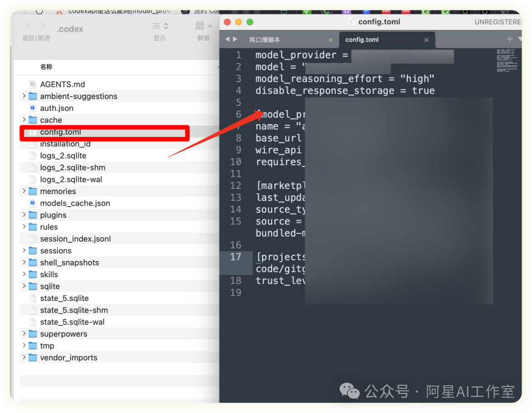
Task: Expand the cache folder
Action: coord(24,120)
